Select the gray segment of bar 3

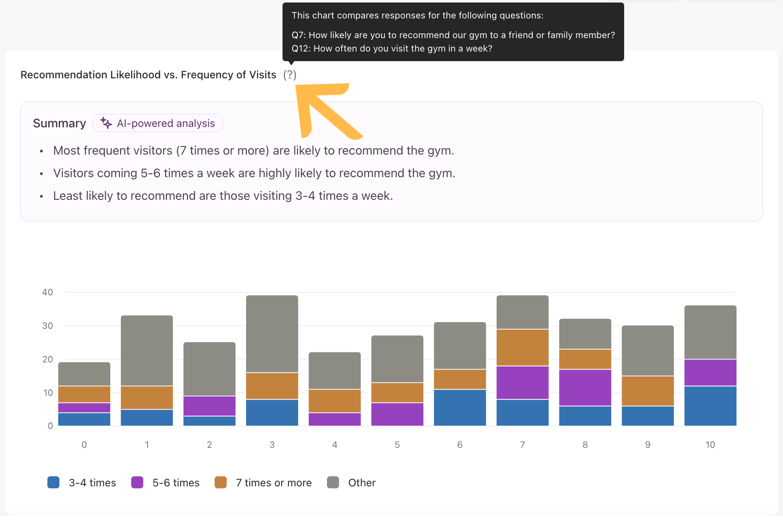(272, 334)
